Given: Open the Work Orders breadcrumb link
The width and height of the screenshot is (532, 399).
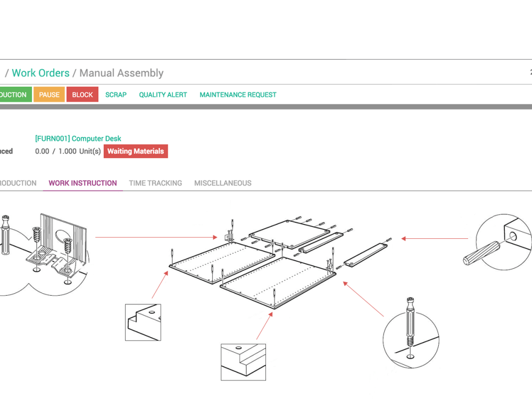Looking at the screenshot, I should (40, 73).
